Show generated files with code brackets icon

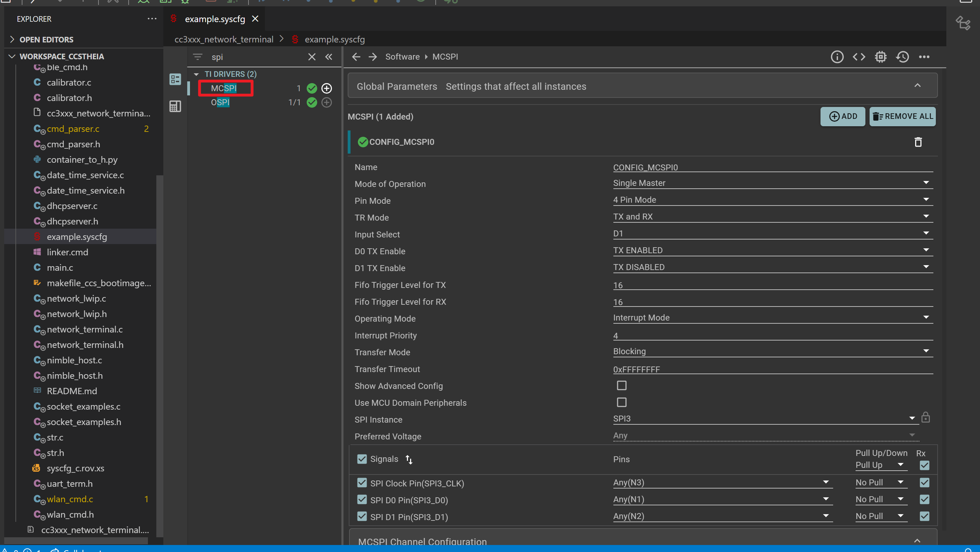(x=859, y=57)
